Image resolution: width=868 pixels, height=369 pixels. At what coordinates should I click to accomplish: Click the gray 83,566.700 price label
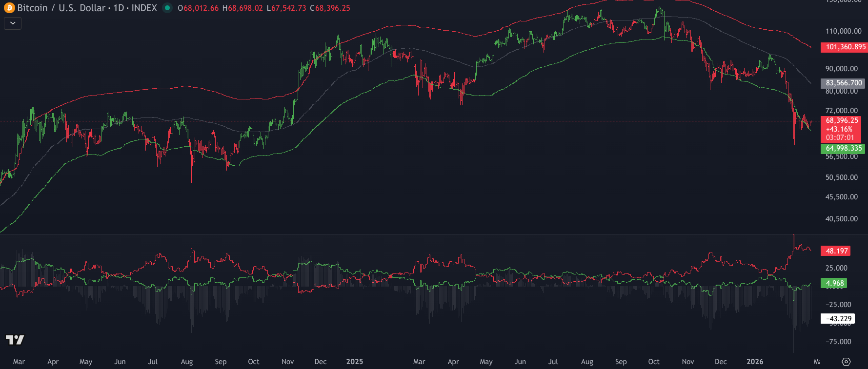pyautogui.click(x=844, y=83)
